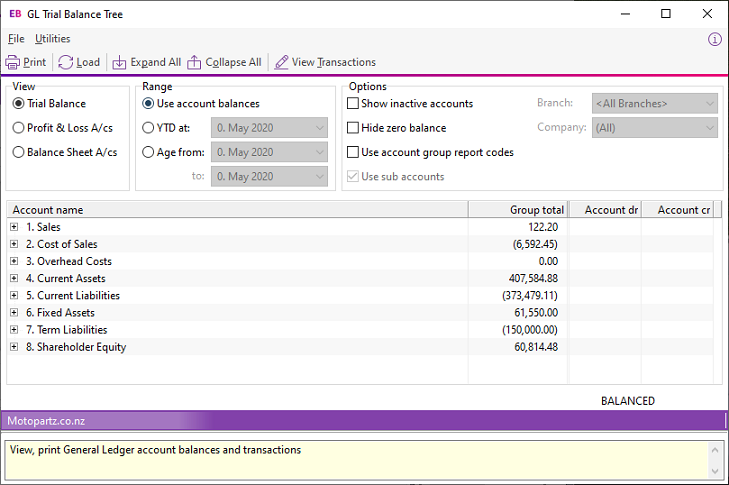Expand the 1. Sales group

14,227
